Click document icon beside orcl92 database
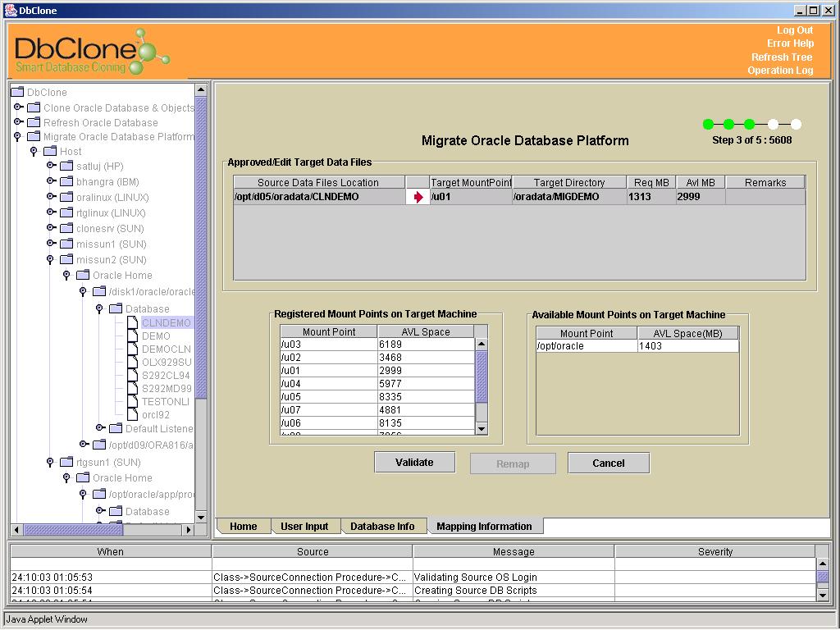This screenshot has width=840, height=630. pos(133,414)
